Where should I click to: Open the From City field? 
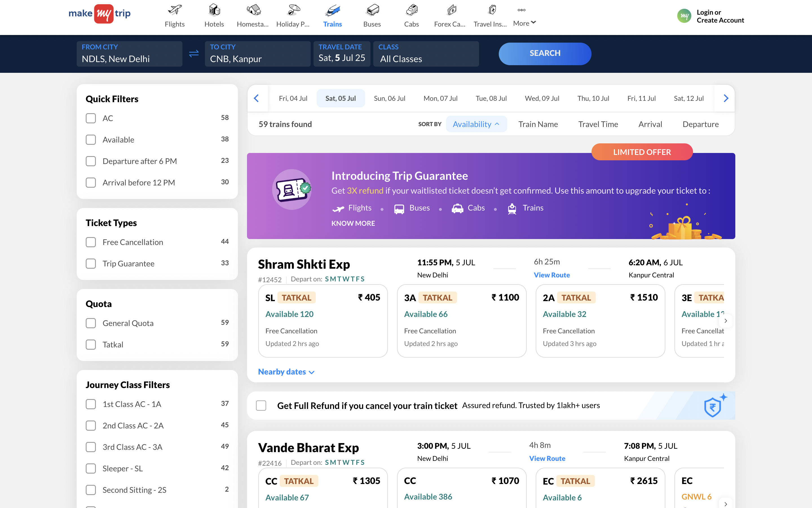(x=129, y=54)
